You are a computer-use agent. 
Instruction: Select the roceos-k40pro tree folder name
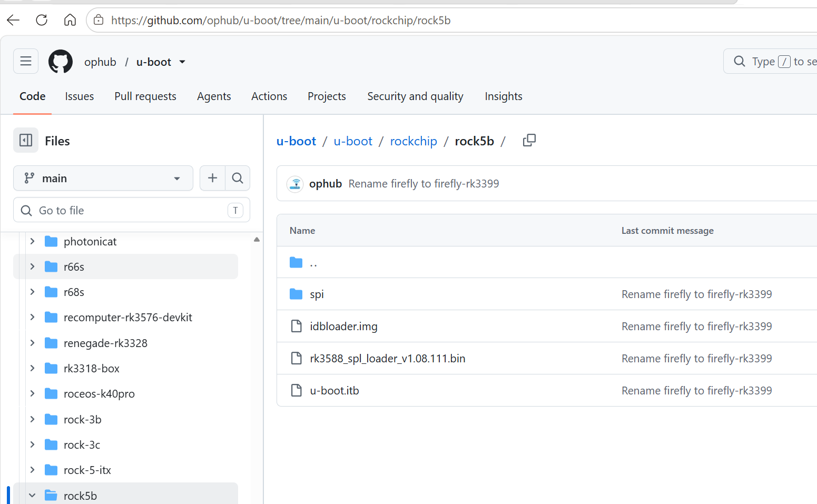[99, 394]
